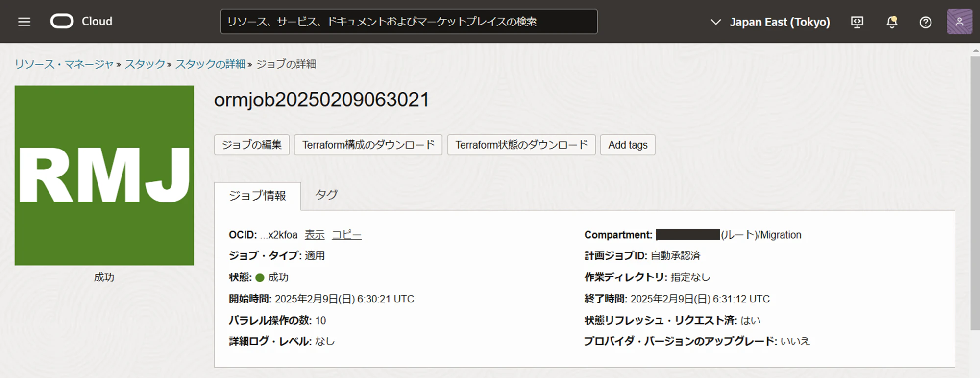
Task: Go to スタック breadcrumb link
Action: pyautogui.click(x=145, y=64)
